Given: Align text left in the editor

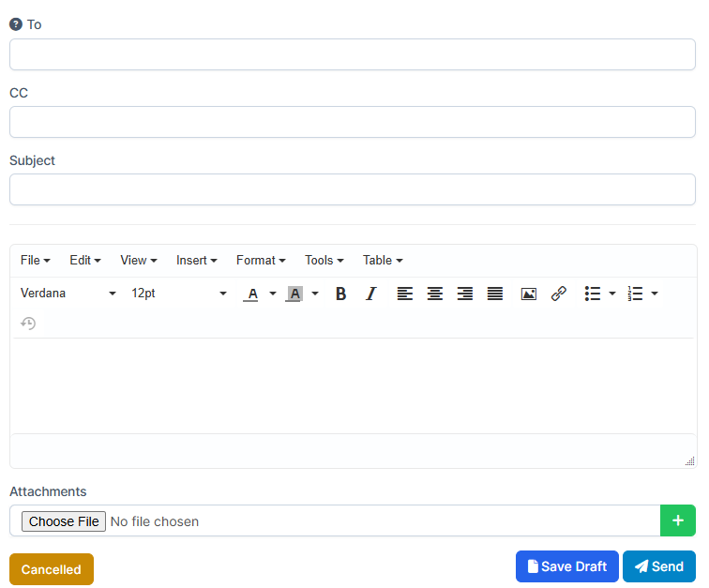Looking at the screenshot, I should pyautogui.click(x=404, y=294).
